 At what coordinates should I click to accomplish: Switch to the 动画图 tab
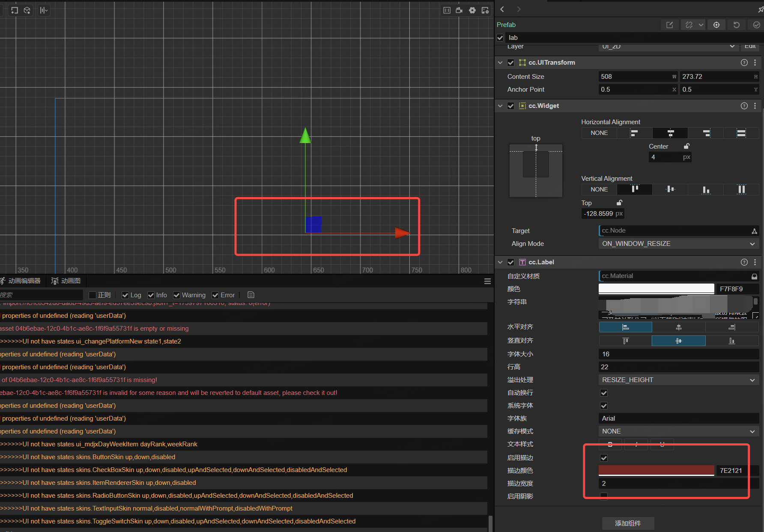coord(70,281)
